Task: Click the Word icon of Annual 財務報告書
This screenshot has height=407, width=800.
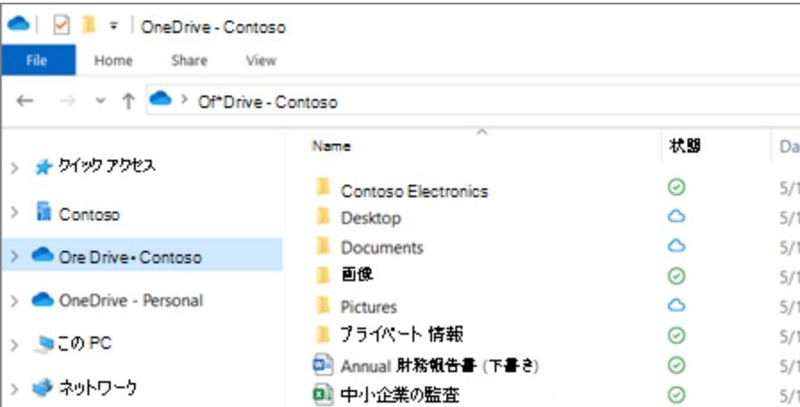Action: pyautogui.click(x=323, y=365)
